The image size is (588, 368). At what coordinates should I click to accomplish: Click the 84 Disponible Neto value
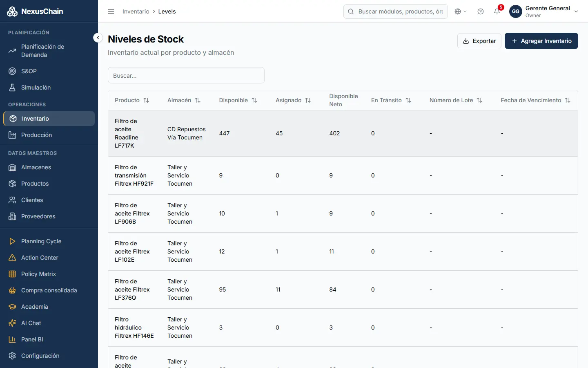(333, 289)
